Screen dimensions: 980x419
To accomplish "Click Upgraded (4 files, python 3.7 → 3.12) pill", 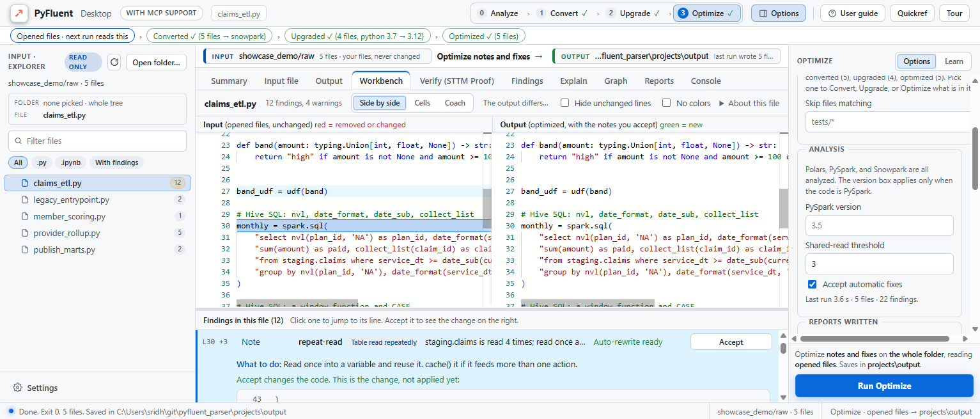I will click(357, 36).
